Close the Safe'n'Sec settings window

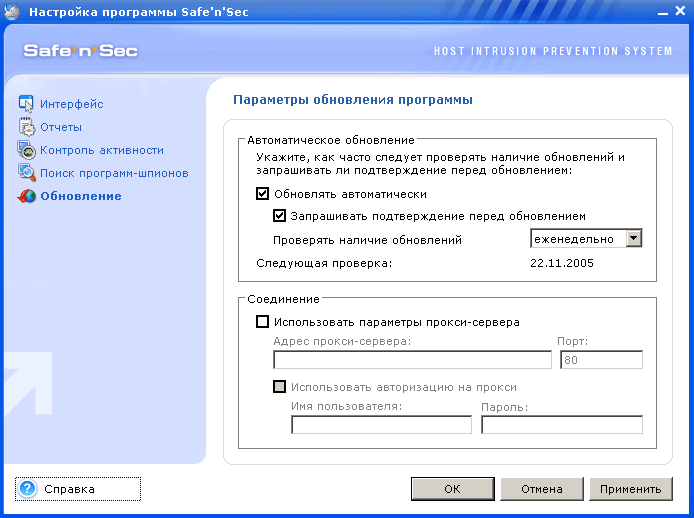point(680,11)
